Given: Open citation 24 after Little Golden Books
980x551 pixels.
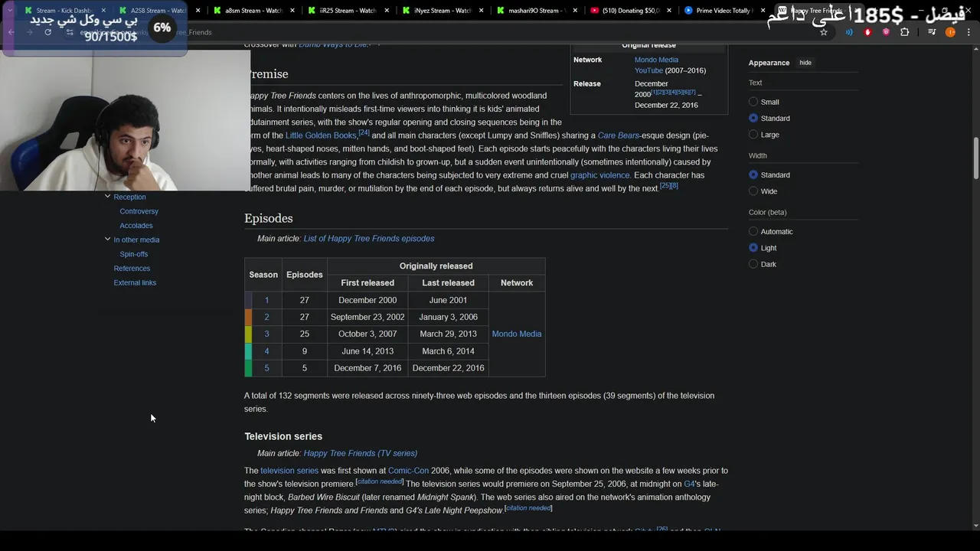Looking at the screenshot, I should (364, 132).
